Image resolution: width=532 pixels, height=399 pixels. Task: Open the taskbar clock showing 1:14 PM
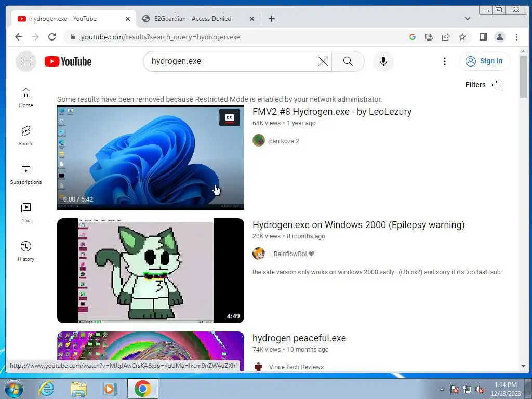click(506, 389)
